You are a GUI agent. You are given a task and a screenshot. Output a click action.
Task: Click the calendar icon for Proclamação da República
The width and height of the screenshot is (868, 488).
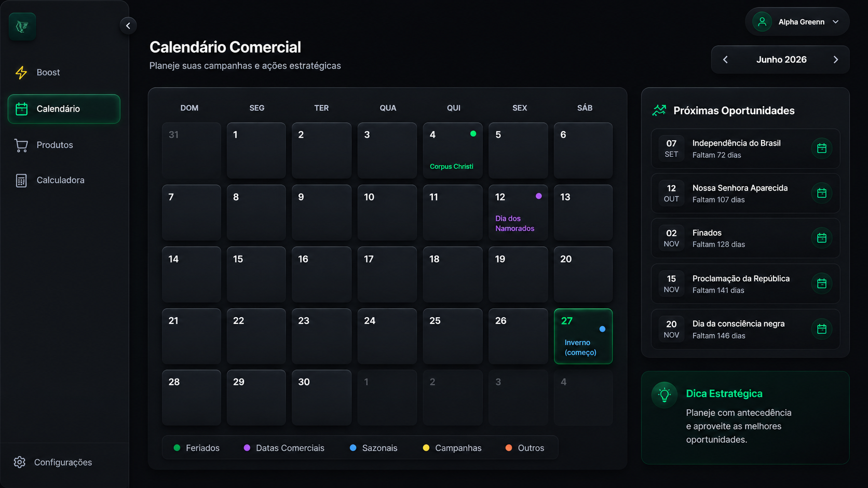[822, 283]
